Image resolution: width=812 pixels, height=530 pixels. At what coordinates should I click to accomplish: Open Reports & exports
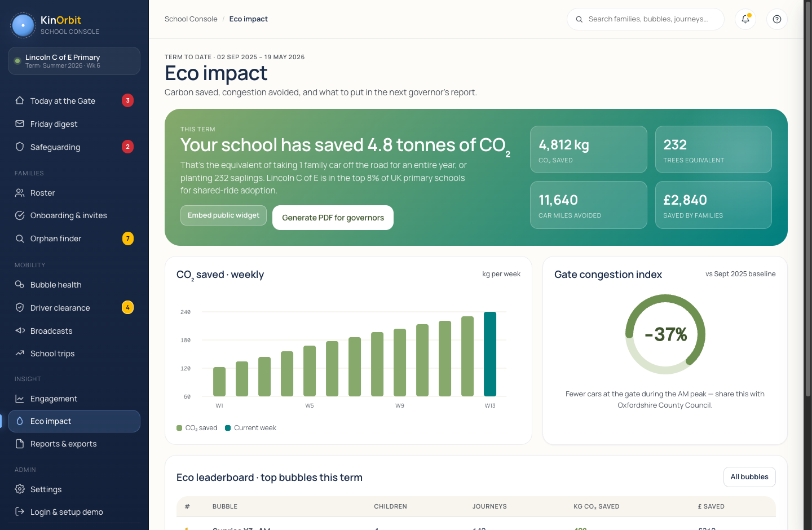[74, 444]
